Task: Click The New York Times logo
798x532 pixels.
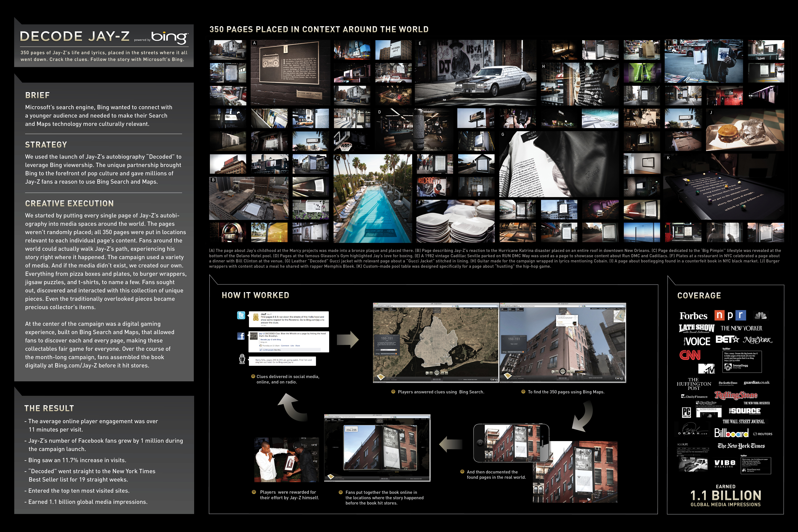Action: pos(741,446)
